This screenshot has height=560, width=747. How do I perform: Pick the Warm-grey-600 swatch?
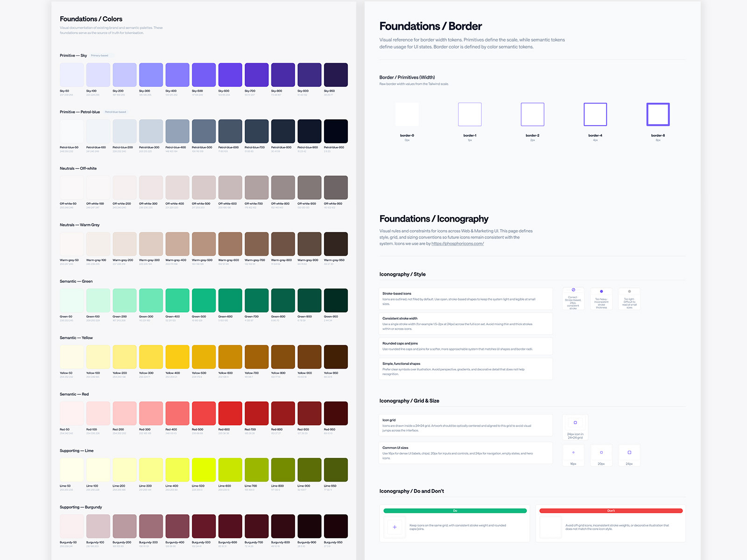point(230,244)
